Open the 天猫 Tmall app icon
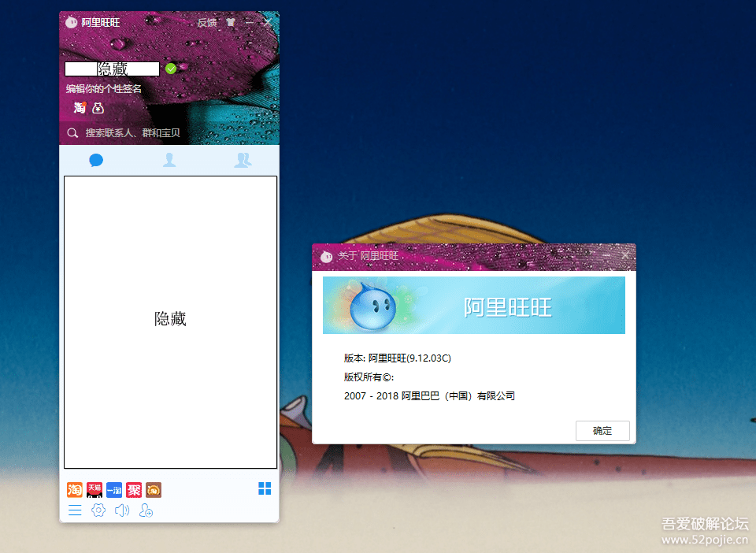The height and width of the screenshot is (553, 756). [x=94, y=490]
